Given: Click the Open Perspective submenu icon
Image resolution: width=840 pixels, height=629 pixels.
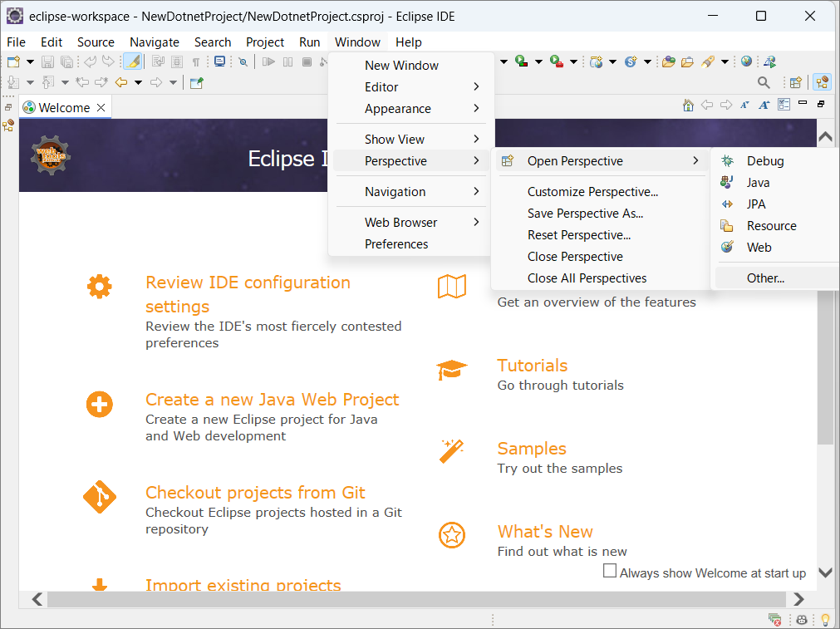Looking at the screenshot, I should pyautogui.click(x=508, y=160).
